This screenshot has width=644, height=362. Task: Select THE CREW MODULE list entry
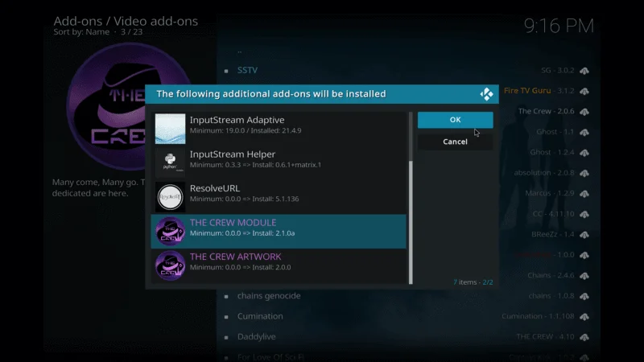tap(279, 231)
